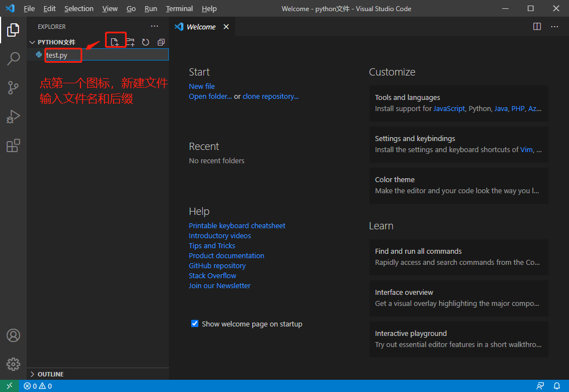Open the Go menu
This screenshot has width=569, height=392.
[131, 8]
